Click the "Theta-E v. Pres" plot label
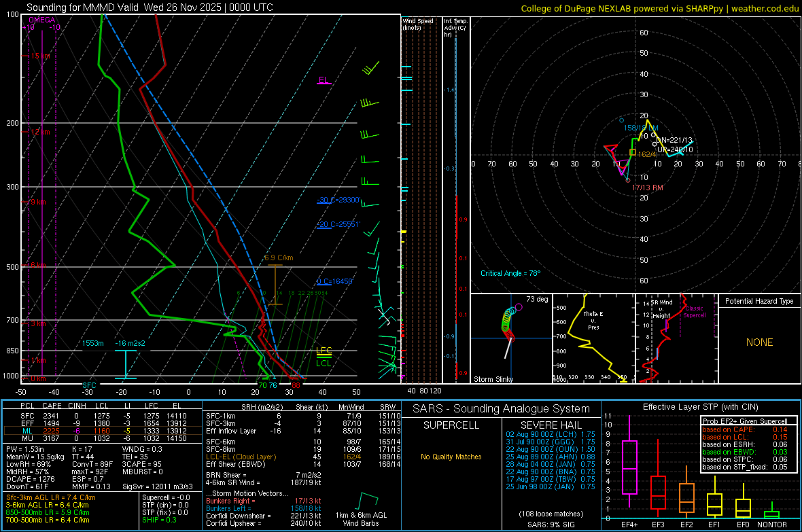The image size is (802, 532). click(593, 320)
